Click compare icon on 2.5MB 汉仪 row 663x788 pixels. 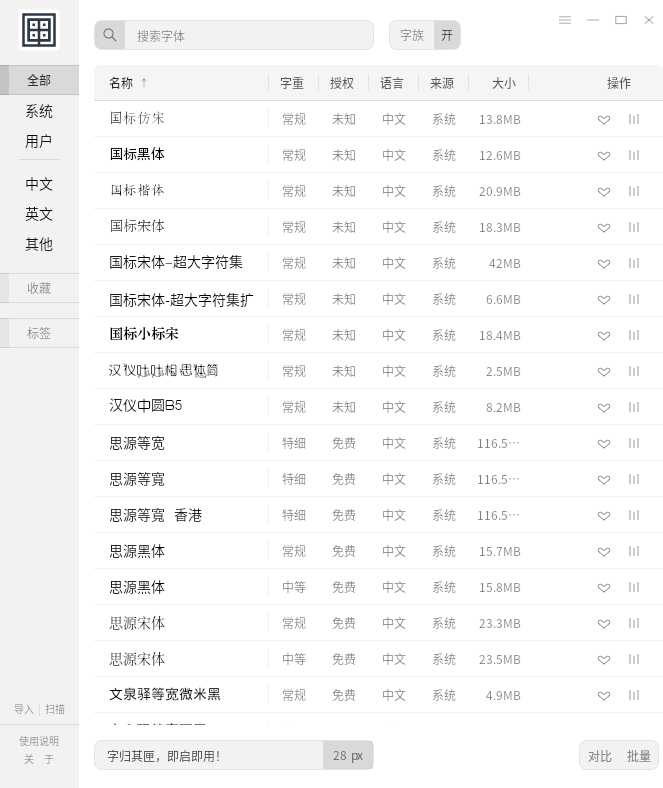pos(634,371)
